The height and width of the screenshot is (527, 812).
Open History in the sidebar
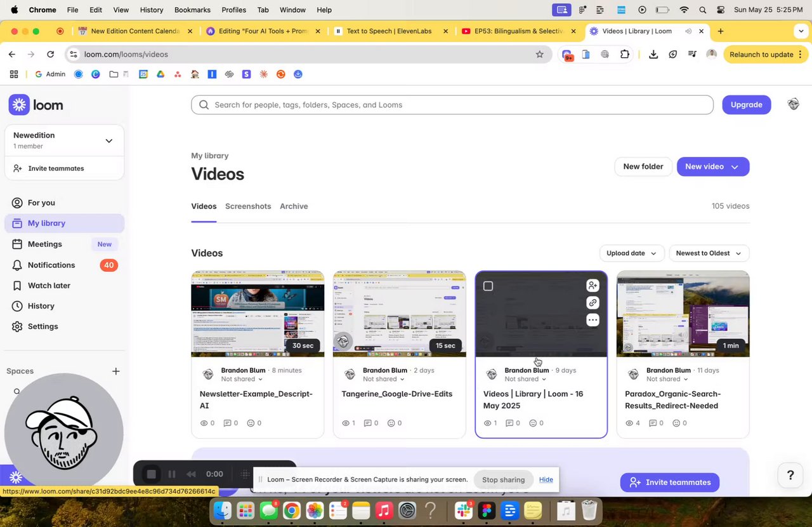pos(64,306)
